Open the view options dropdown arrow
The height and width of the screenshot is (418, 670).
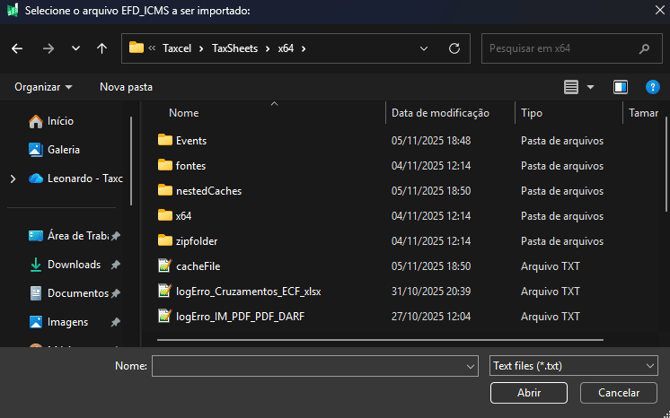(x=591, y=87)
